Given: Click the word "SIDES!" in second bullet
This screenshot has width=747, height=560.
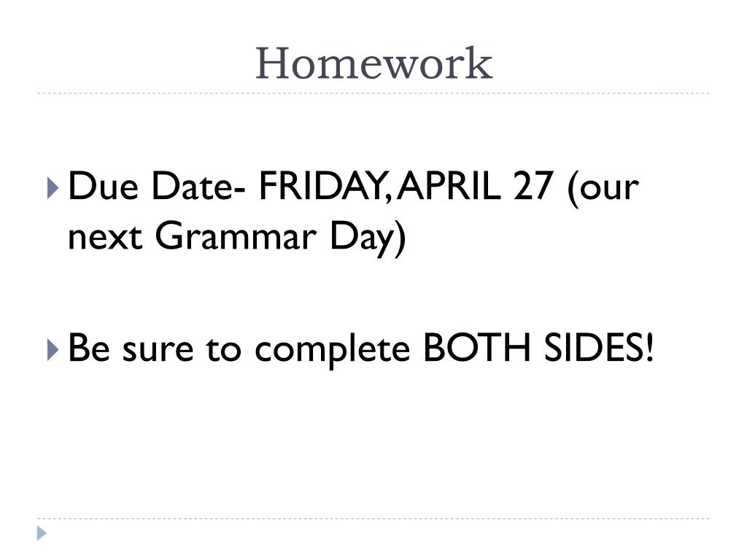Looking at the screenshot, I should pyautogui.click(x=598, y=350).
